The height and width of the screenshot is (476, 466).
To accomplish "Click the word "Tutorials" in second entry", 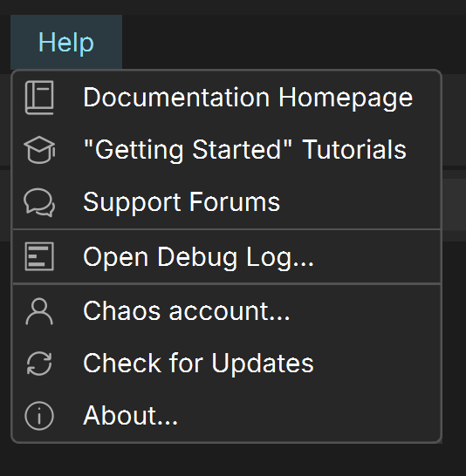I will point(354,150).
